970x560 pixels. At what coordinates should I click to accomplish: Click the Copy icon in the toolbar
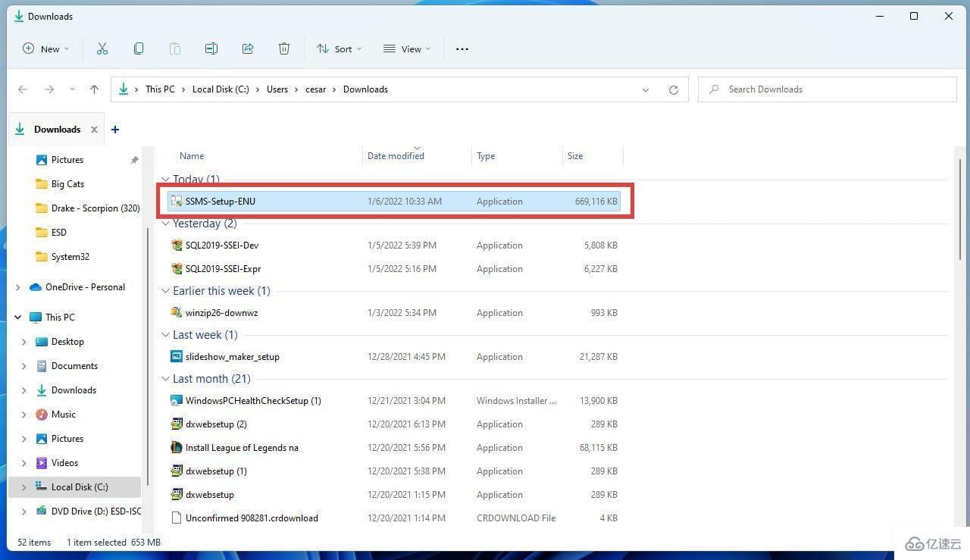[x=139, y=48]
